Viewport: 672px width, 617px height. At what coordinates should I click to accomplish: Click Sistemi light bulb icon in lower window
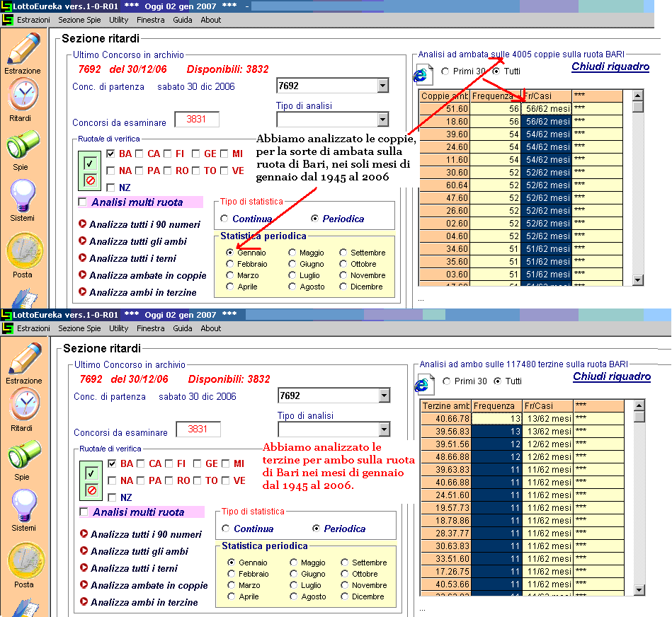click(24, 506)
